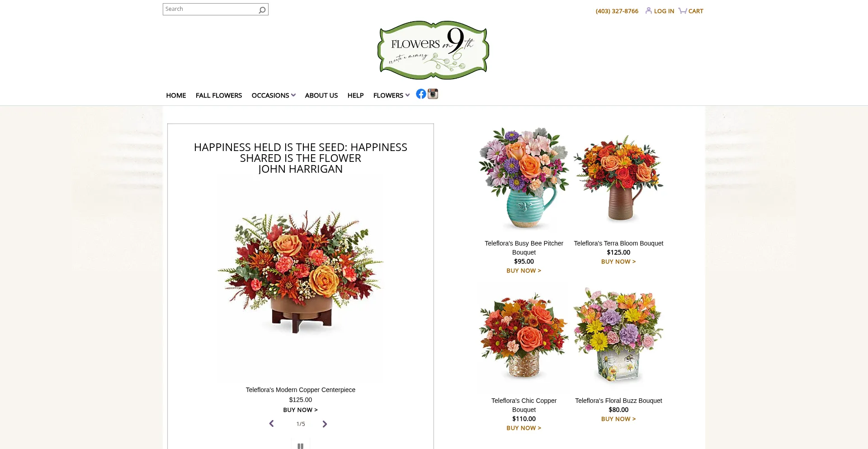The width and height of the screenshot is (868, 449).
Task: Pause the slideshow carousel
Action: pyautogui.click(x=300, y=445)
